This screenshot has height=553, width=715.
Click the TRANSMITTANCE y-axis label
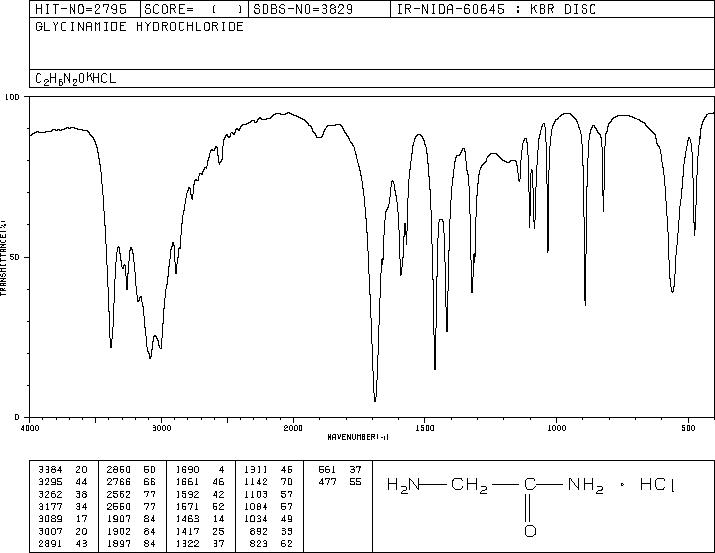pos(3,257)
